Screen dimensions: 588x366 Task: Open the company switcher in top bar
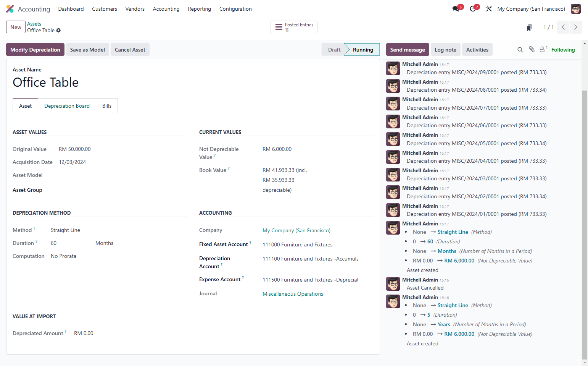(531, 9)
